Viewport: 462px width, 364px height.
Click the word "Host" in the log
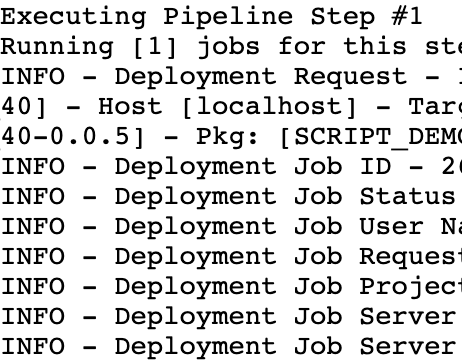coord(130,107)
